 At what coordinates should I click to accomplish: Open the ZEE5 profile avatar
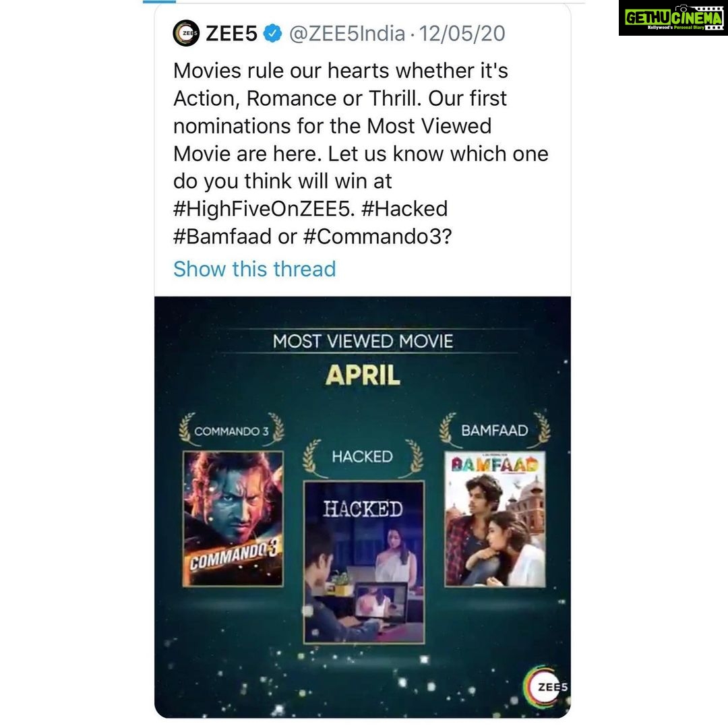(186, 34)
